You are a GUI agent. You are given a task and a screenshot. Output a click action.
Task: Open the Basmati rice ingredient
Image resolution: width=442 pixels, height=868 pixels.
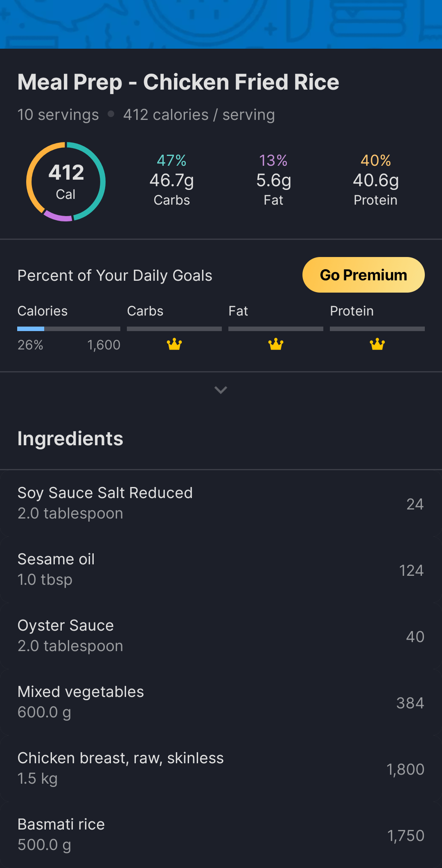point(221,835)
